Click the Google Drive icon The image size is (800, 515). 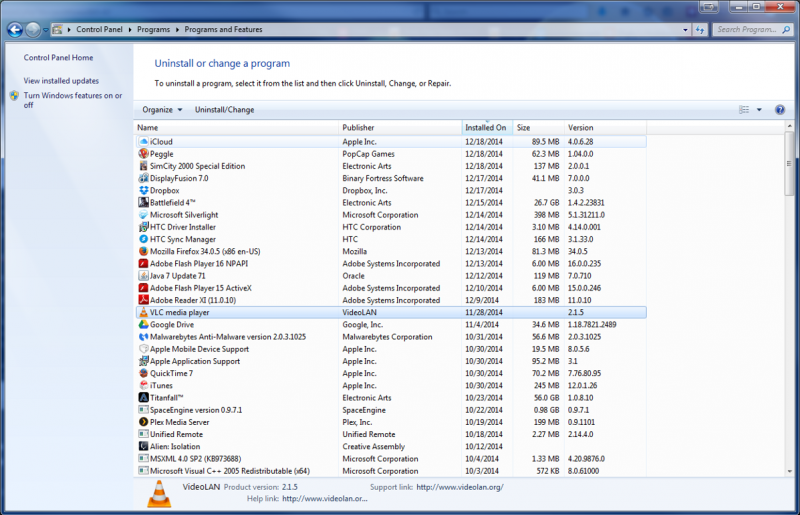[x=143, y=325]
